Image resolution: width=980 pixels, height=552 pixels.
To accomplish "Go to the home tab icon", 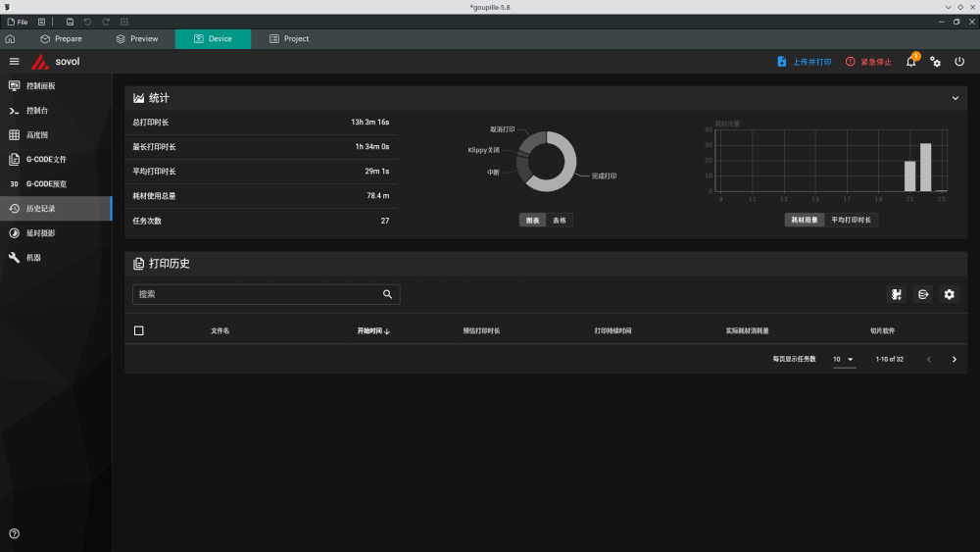I will point(10,39).
